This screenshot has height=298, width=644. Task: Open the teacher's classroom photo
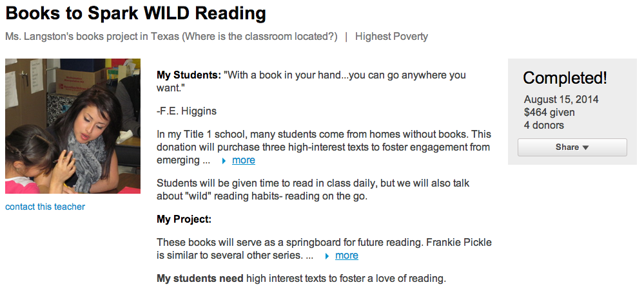(x=73, y=126)
